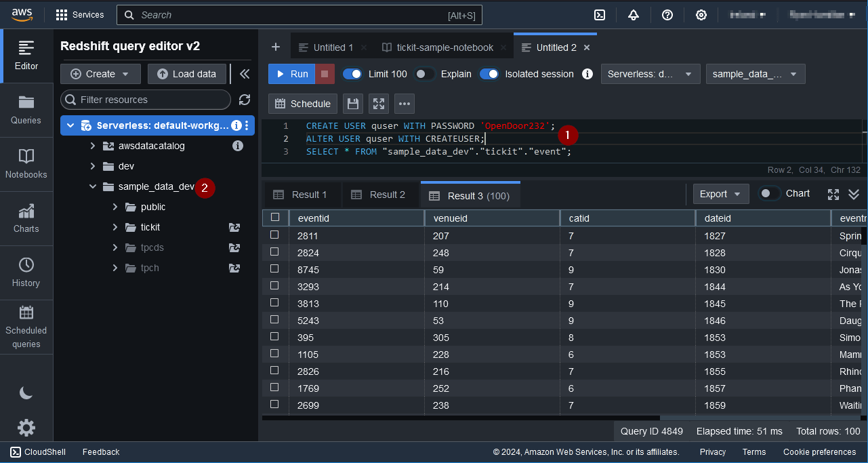Open serverless workgroup info icon
Screen dimensions: 868x463
click(236, 125)
